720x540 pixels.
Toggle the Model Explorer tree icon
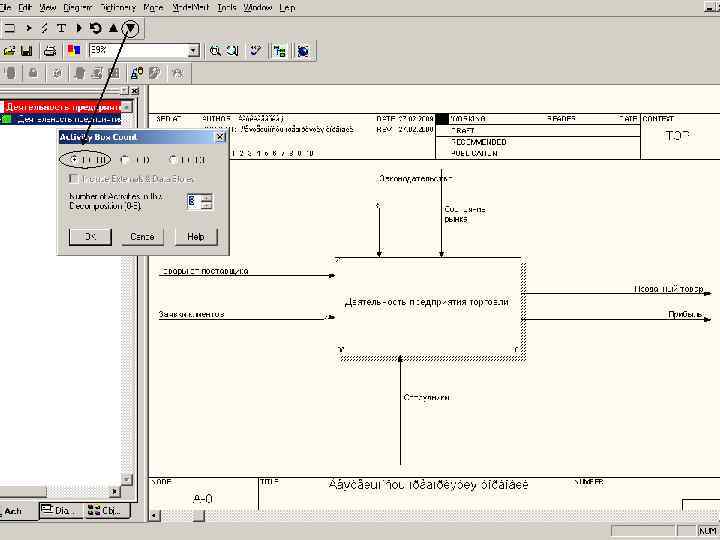(279, 51)
